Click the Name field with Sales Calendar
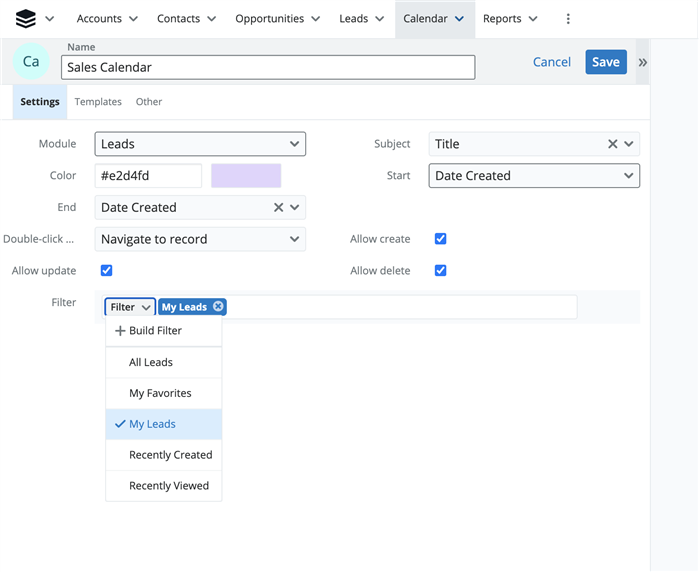Viewport: 699px width, 572px height. [x=267, y=67]
